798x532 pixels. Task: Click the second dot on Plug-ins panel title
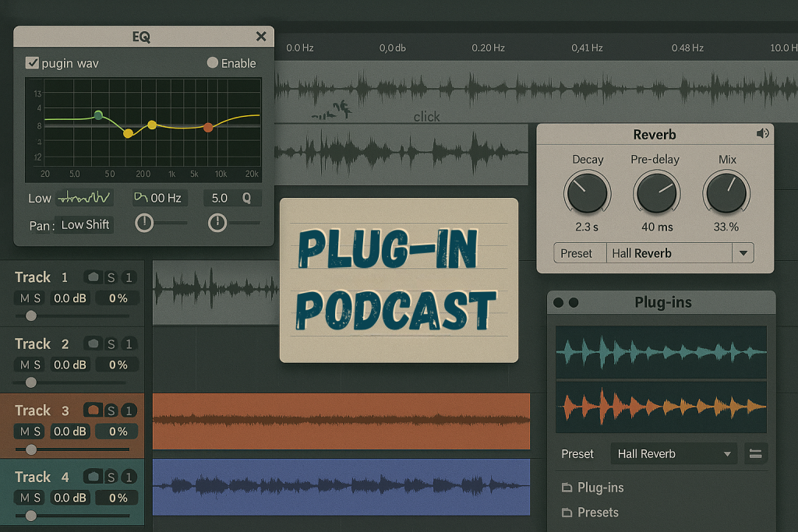coord(574,303)
